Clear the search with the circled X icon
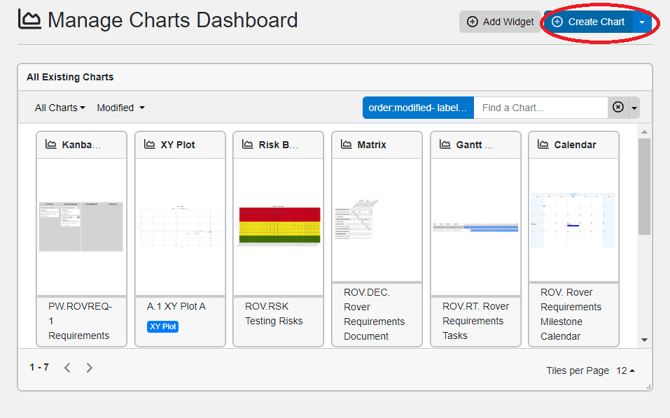The width and height of the screenshot is (670, 418). [x=618, y=107]
